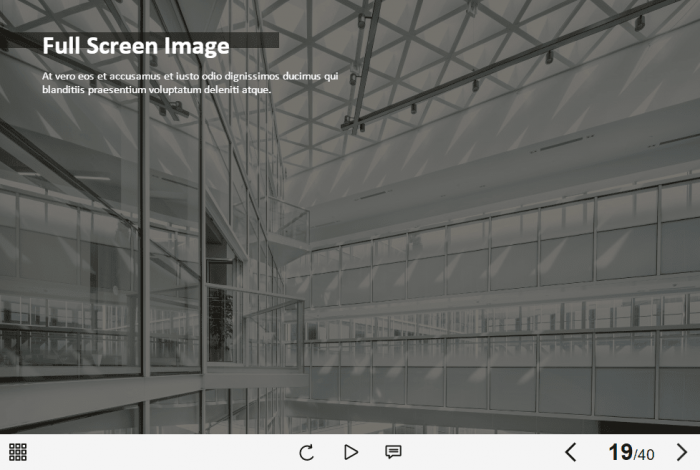The image size is (700, 470).
Task: Click the current slide number 19
Action: (x=620, y=453)
